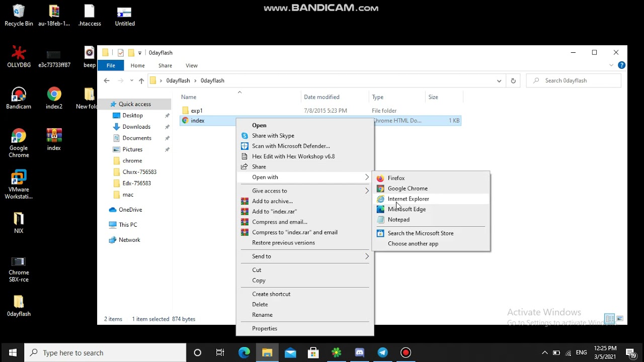Open Properties from the context menu
644x362 pixels.
click(x=305, y=328)
